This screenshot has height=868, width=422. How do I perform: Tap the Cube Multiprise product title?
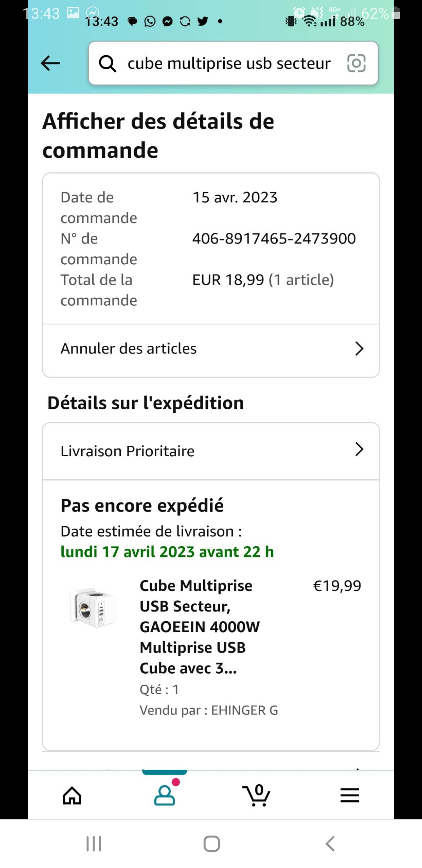point(199,627)
